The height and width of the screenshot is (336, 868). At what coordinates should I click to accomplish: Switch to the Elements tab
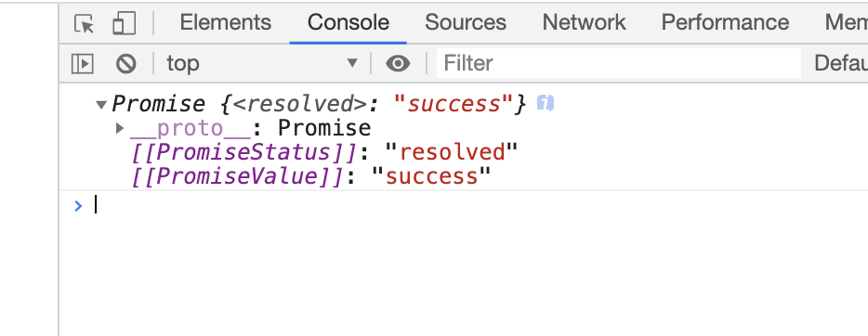click(x=225, y=22)
